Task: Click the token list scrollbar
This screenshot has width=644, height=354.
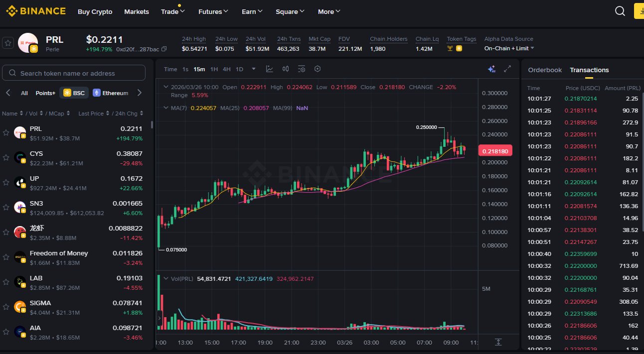Action: [152, 125]
